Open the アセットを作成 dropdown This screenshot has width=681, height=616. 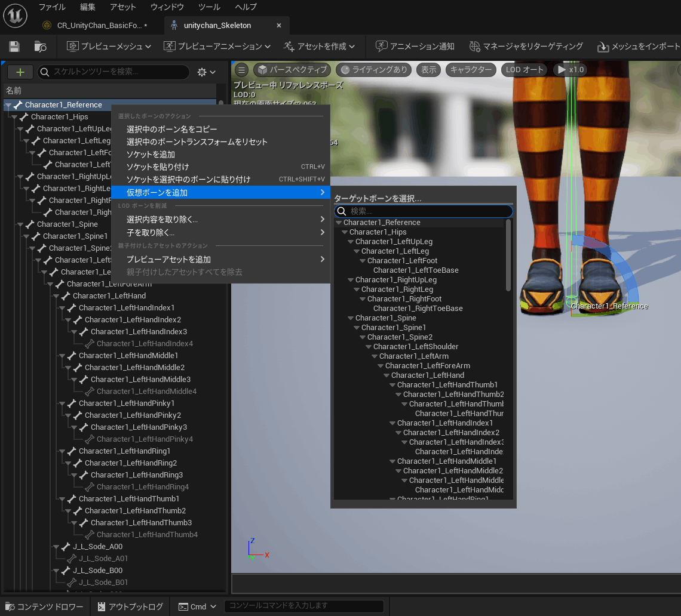tap(319, 47)
